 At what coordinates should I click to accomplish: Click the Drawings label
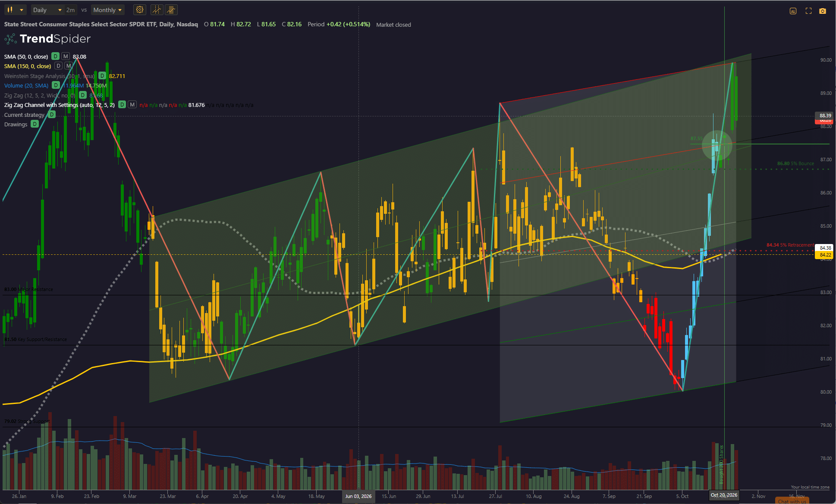[16, 124]
